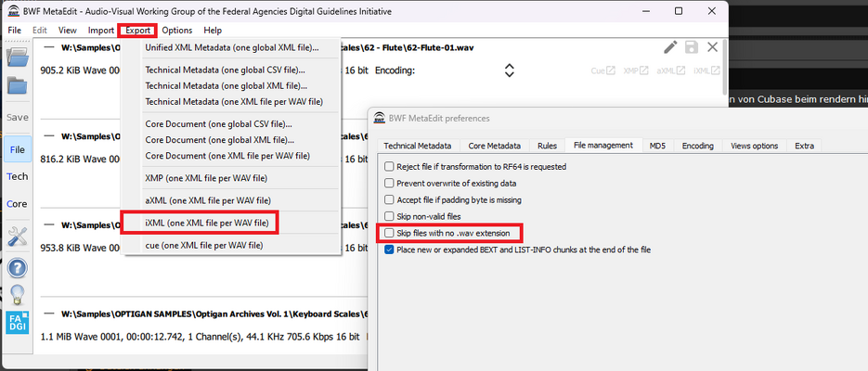Click the floppy disk save icon for 62-Flute-01.wav
The width and height of the screenshot is (868, 371).
click(692, 47)
